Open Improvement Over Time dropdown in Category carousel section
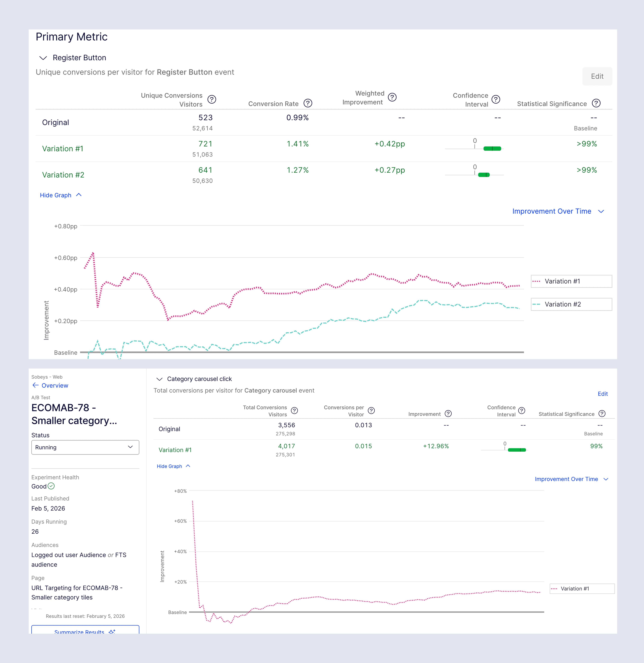644x663 pixels. pyautogui.click(x=571, y=479)
